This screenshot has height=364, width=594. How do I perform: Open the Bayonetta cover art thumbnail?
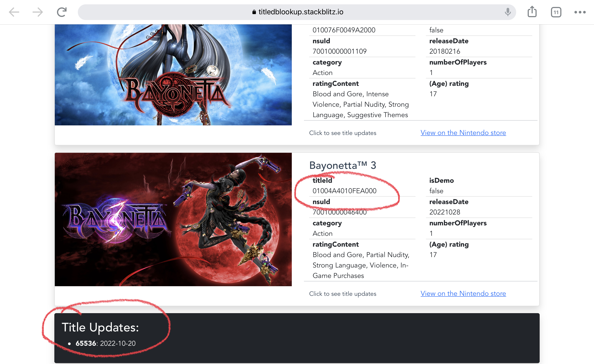[x=173, y=75]
